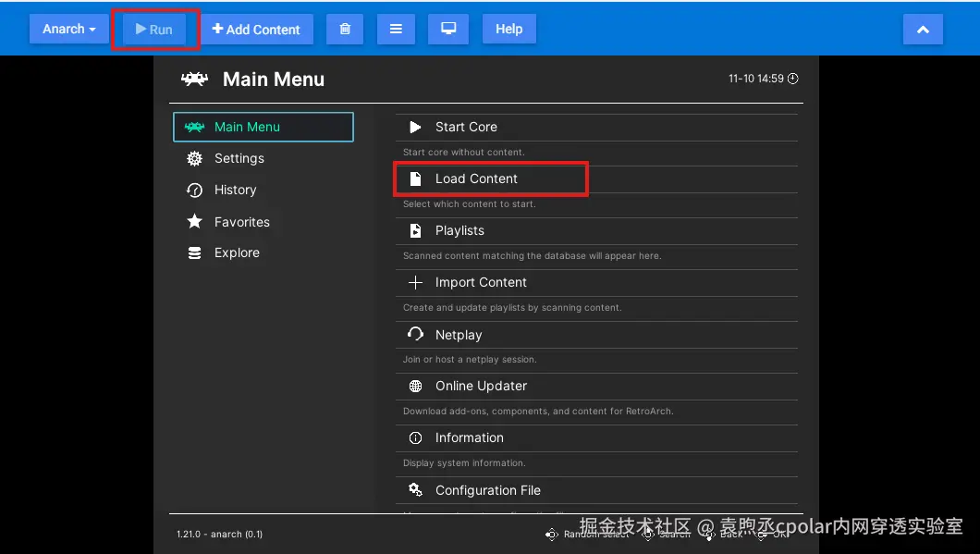
Task: Open Favorites in the sidebar
Action: 263,221
